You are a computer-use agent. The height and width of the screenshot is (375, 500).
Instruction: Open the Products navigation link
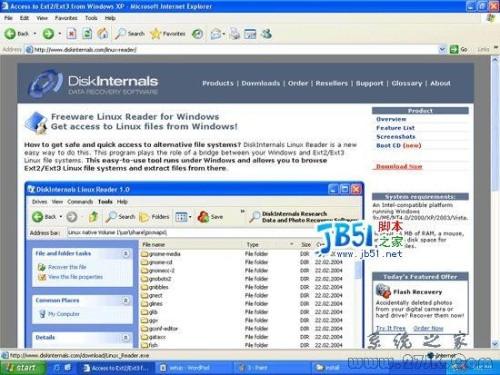(x=218, y=83)
